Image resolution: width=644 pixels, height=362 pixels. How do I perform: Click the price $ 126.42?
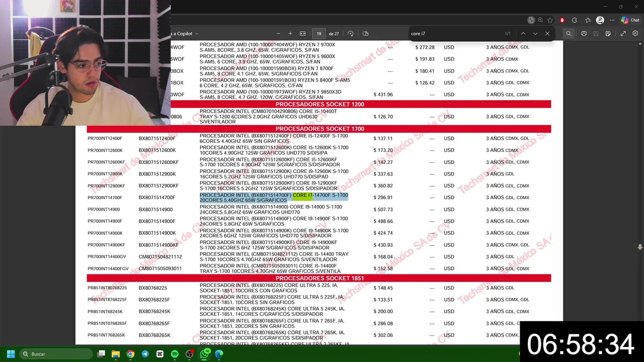(x=425, y=82)
